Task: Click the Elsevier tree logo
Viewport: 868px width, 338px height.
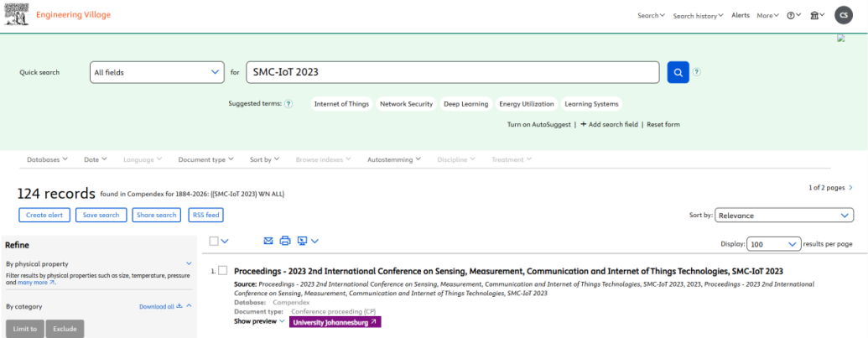Action: (x=17, y=14)
